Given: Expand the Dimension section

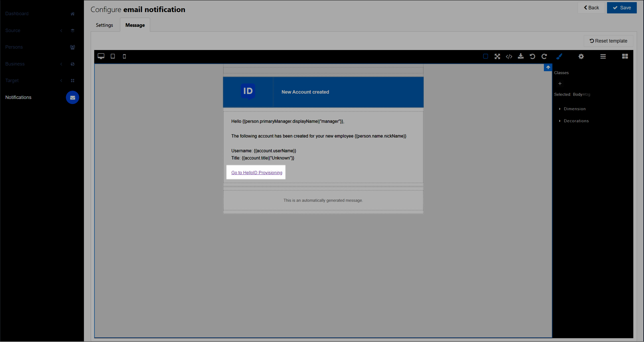Looking at the screenshot, I should (575, 109).
